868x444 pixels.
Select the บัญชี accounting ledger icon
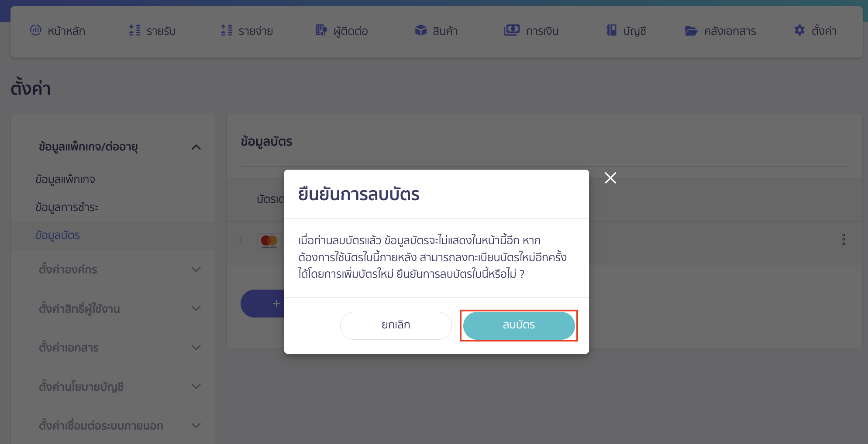(x=612, y=31)
